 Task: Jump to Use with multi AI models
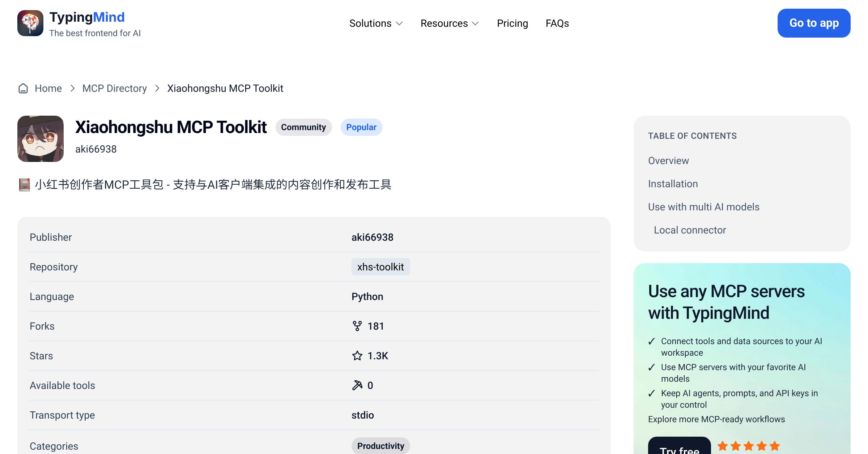click(703, 207)
